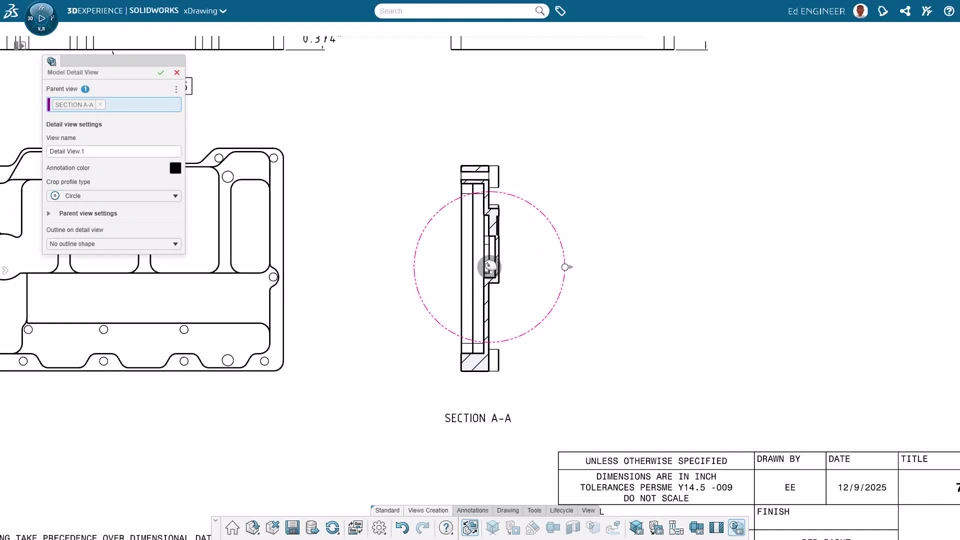Switch to the Tools tab
The height and width of the screenshot is (540, 960).
pyautogui.click(x=534, y=510)
